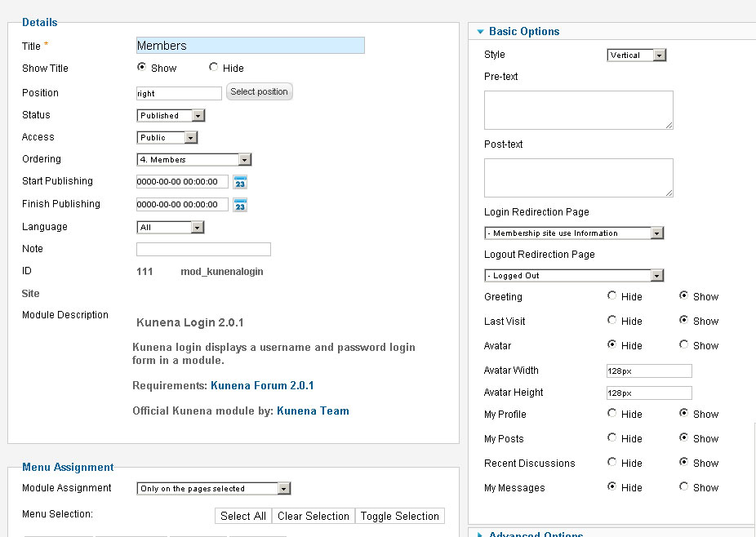Screen dimensions: 756x537
Task: Enable Show for My Messages
Action: [684, 487]
